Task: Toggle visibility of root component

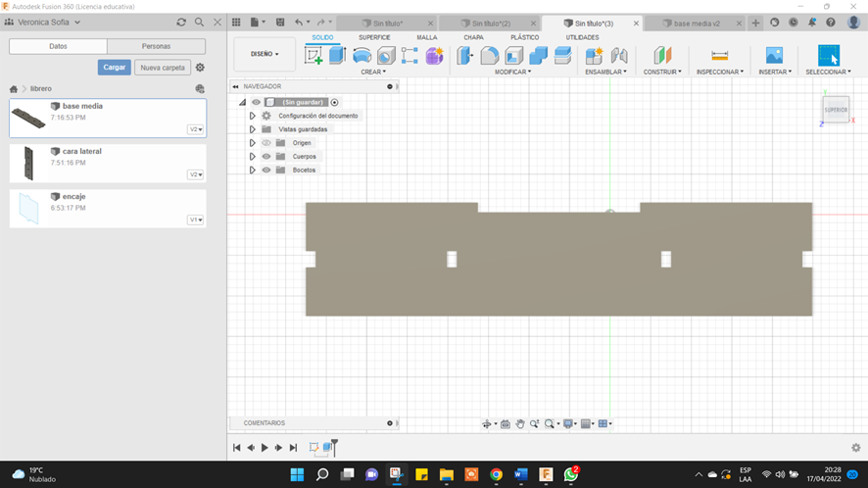Action: pos(256,102)
